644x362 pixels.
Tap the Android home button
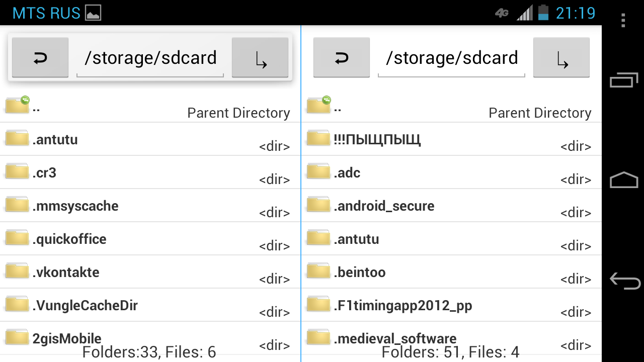[x=624, y=180]
